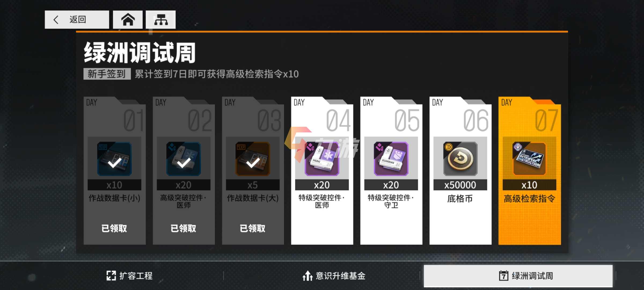Viewport: 644px width, 290px height.
Task: Tap the claimed Day 01 small EXP card
Action: 114,159
